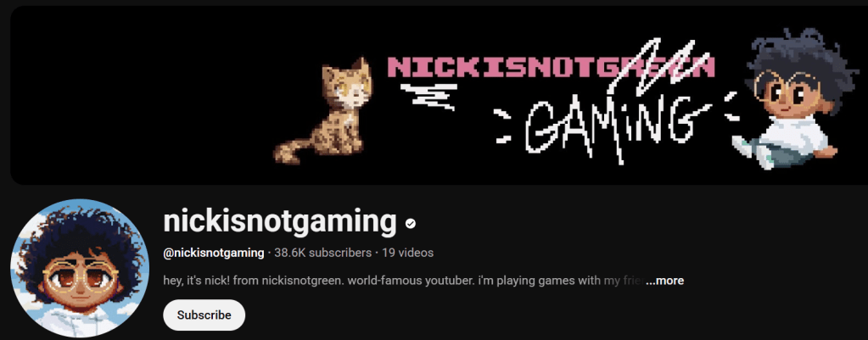Screen dimensions: 868x340
Task: Expand the channel description with ...more
Action: coord(665,281)
